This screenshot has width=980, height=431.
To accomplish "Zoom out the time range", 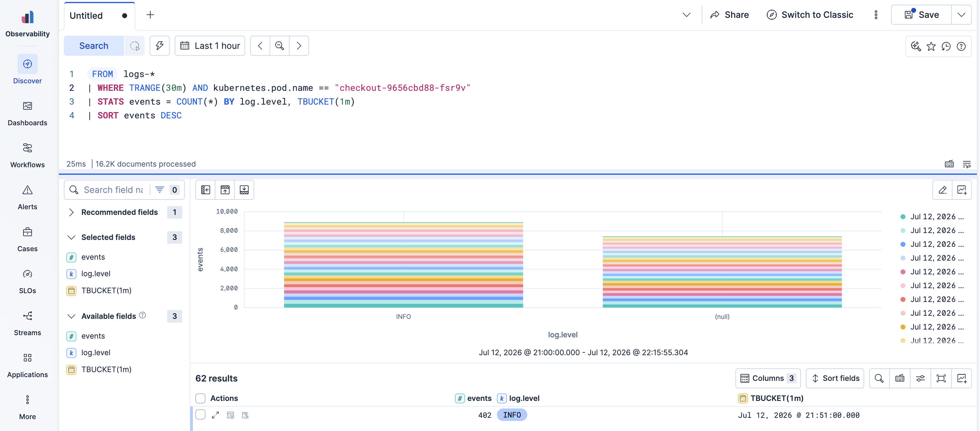I will (280, 46).
